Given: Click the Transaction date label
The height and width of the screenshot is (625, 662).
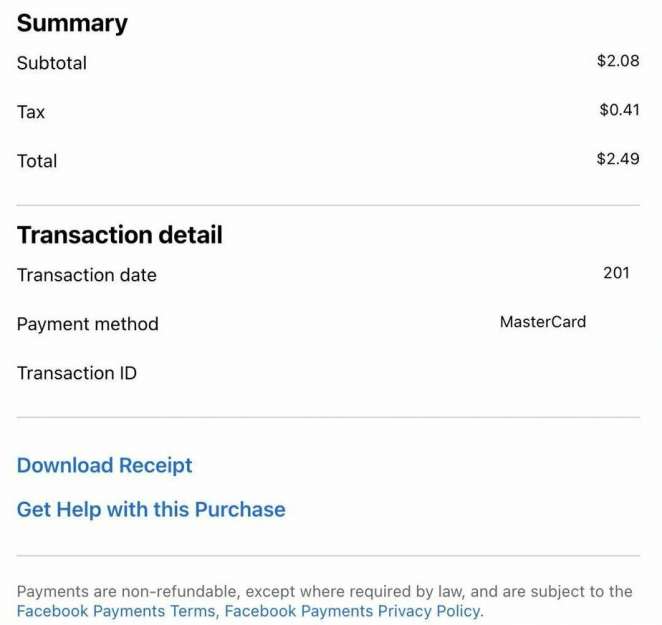Looking at the screenshot, I should (x=87, y=275).
